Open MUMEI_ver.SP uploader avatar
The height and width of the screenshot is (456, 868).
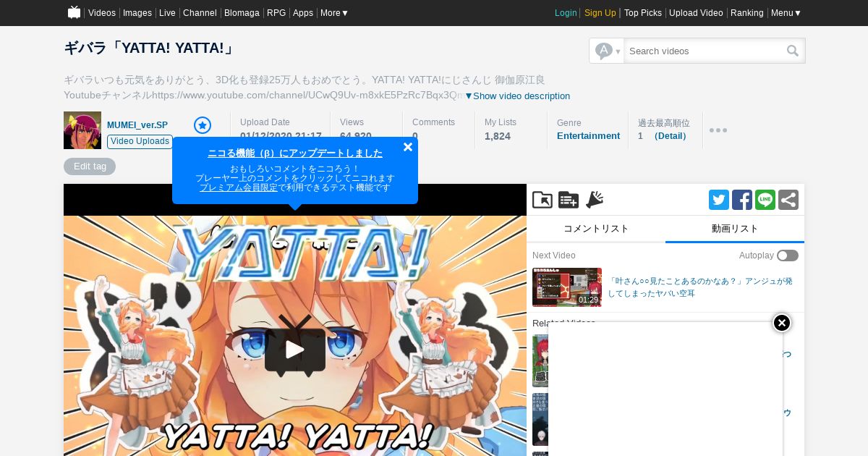pyautogui.click(x=82, y=130)
